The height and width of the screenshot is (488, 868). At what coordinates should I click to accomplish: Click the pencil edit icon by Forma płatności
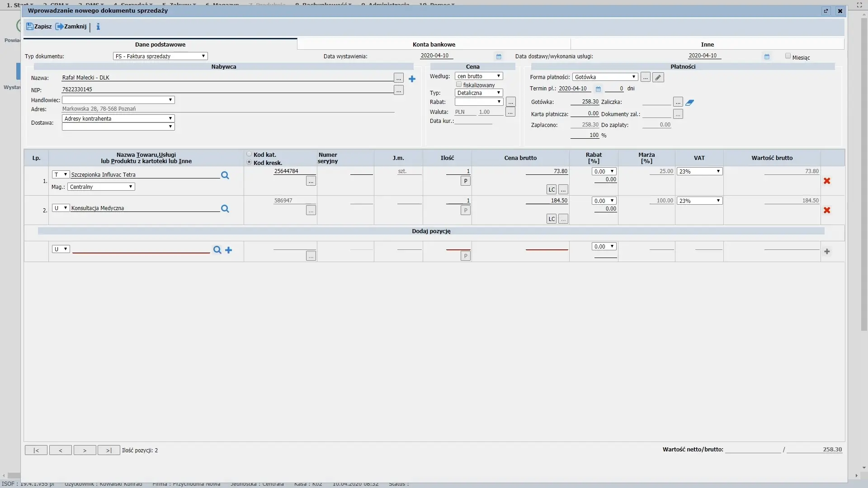pos(658,78)
